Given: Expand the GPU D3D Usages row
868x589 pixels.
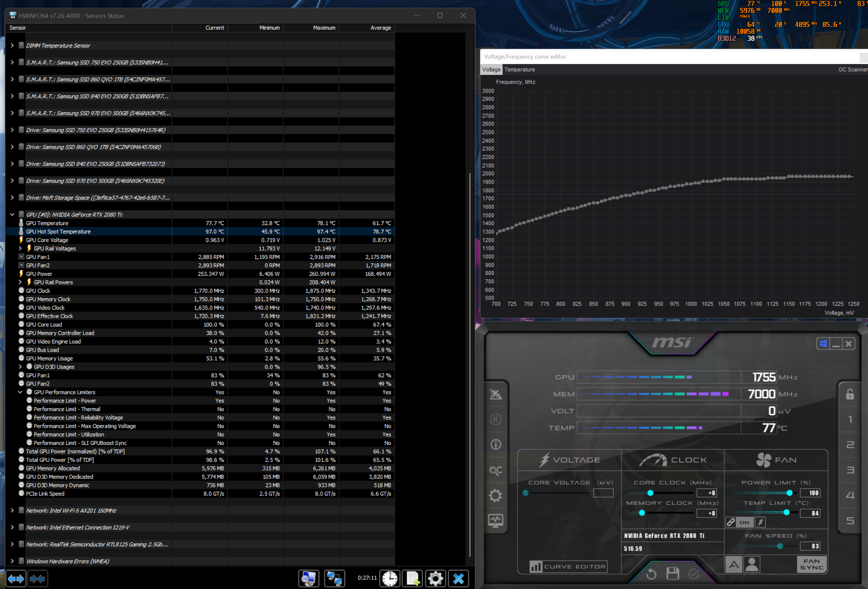Looking at the screenshot, I should coord(21,367).
